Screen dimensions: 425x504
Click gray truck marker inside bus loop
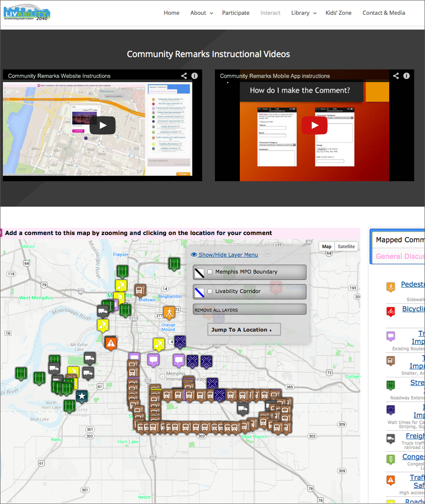click(243, 409)
